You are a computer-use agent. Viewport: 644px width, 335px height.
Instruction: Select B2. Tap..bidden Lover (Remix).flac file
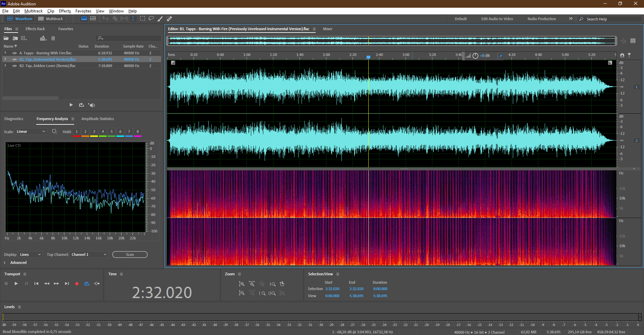coord(48,66)
